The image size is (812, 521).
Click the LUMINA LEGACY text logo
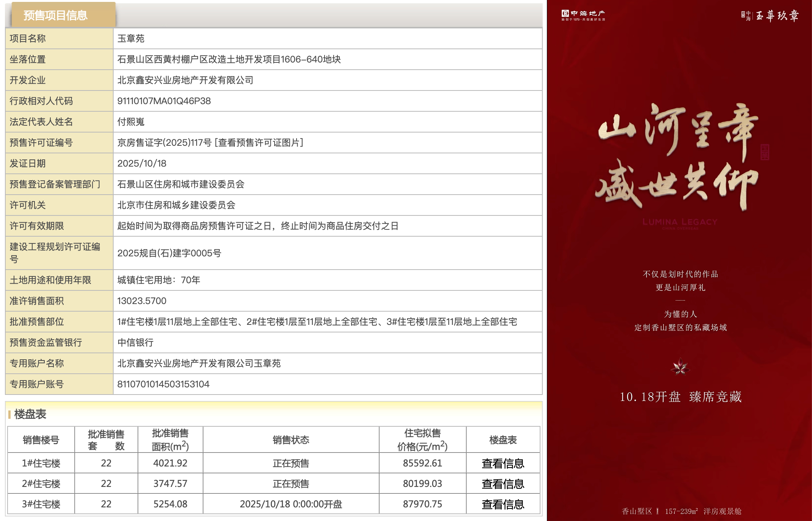(680, 223)
